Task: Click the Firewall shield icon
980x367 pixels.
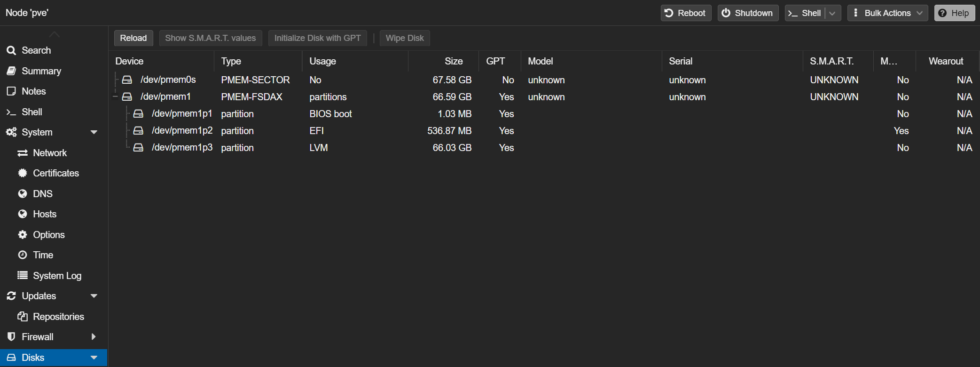Action: (x=11, y=337)
